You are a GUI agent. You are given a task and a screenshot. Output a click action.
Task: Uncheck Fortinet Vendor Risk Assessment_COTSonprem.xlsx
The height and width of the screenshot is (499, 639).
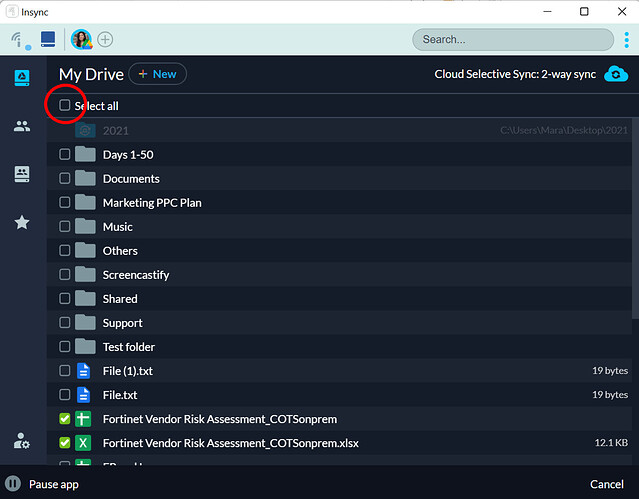[65, 443]
